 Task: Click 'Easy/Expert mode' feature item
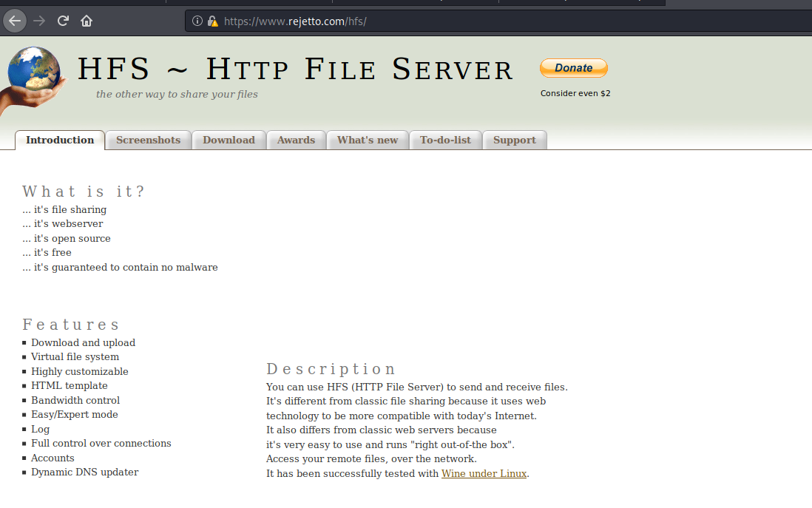click(75, 415)
